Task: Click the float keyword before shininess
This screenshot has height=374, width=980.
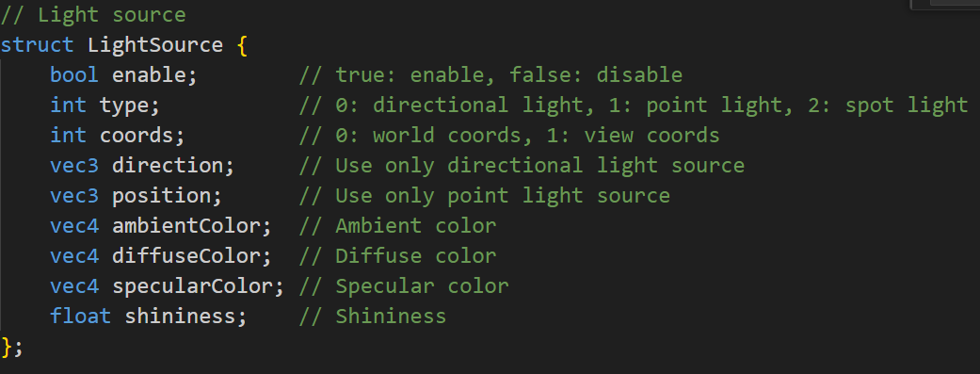Action: (x=81, y=316)
